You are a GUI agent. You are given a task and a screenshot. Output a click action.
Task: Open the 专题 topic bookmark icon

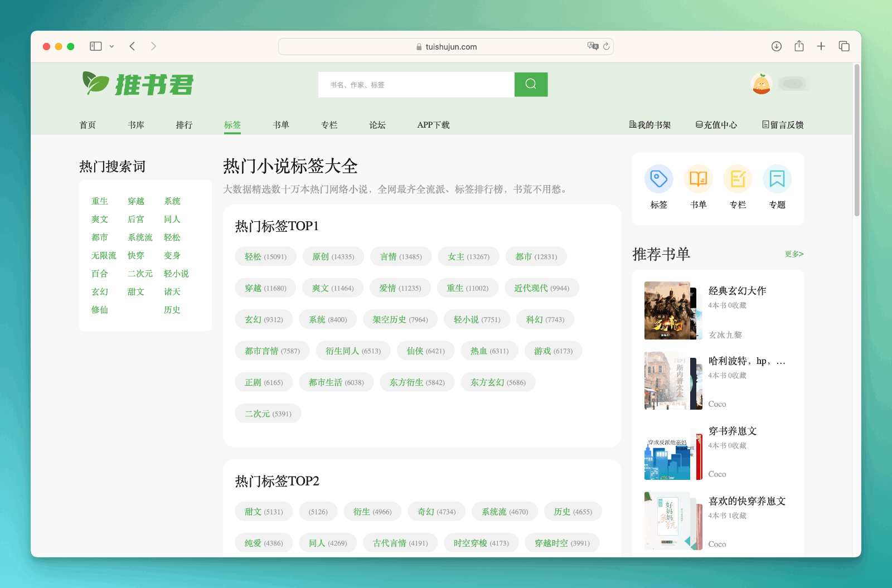pos(777,179)
